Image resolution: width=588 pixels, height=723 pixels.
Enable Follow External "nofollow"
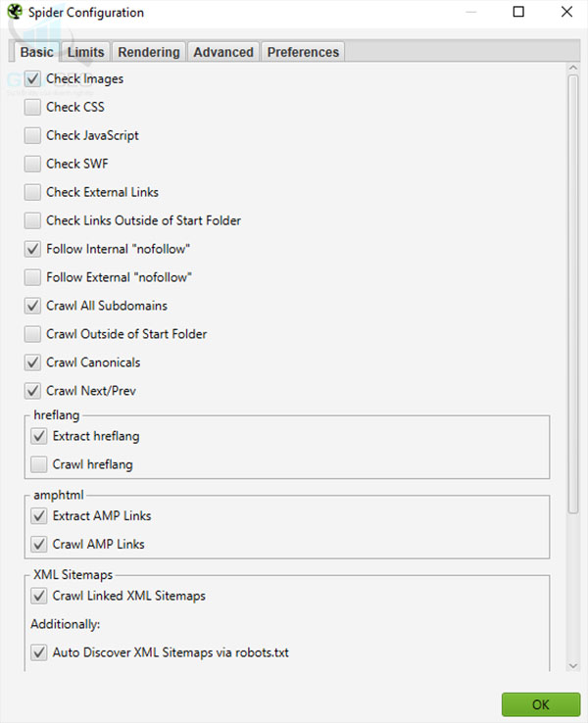click(33, 278)
